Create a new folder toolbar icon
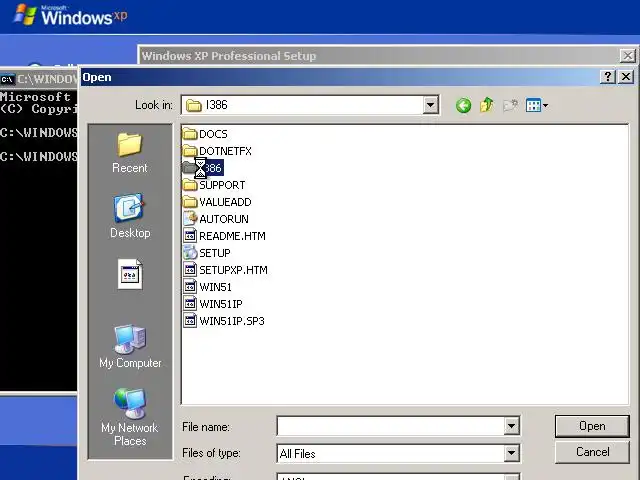The image size is (640, 480). tap(510, 106)
